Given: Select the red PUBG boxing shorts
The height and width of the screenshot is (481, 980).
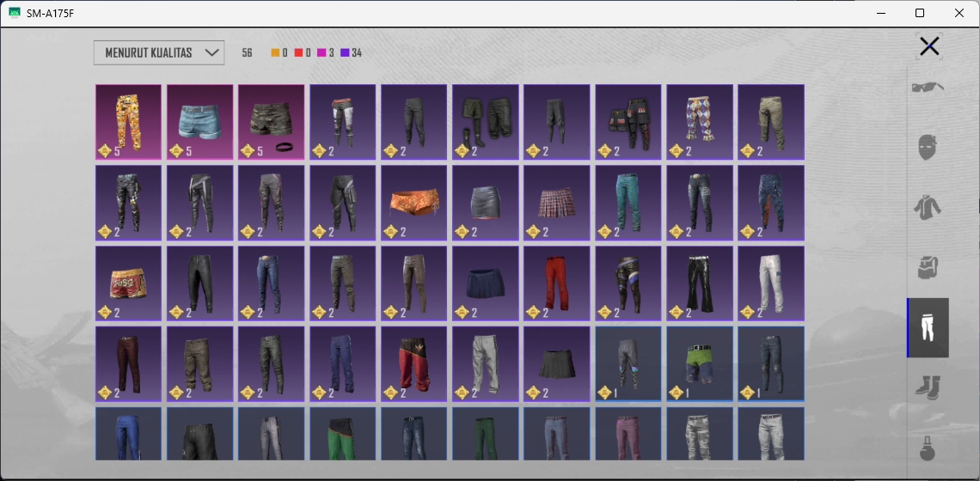Looking at the screenshot, I should [128, 283].
